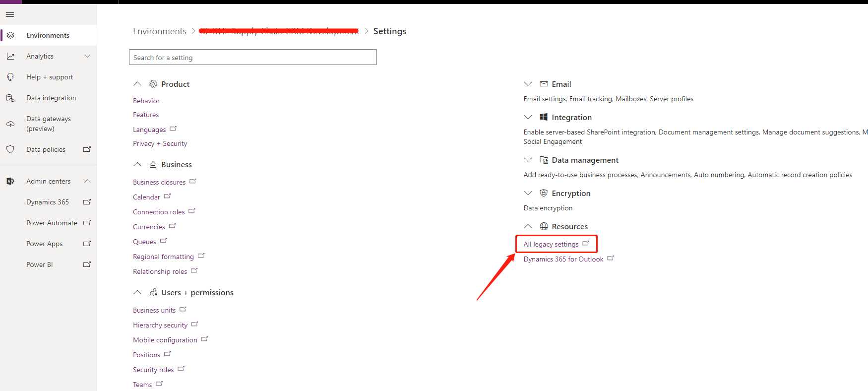This screenshot has height=391, width=868.
Task: Click the Data gateways cloud icon
Action: pos(10,124)
